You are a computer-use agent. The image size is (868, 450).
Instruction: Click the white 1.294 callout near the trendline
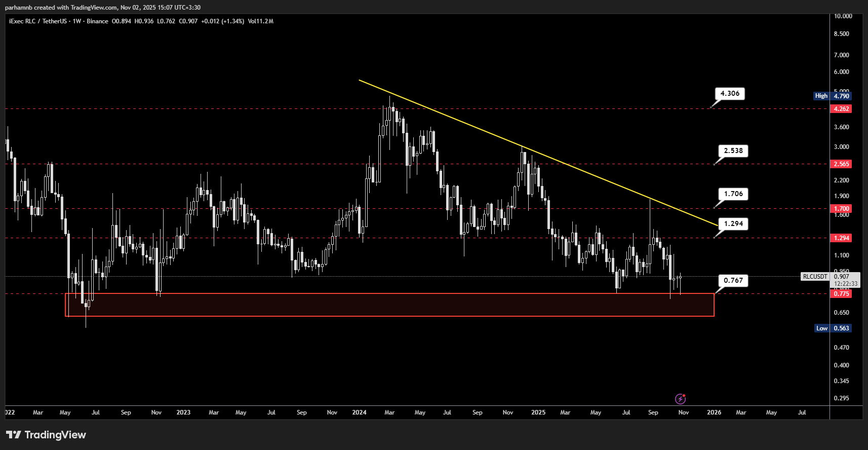tap(733, 223)
